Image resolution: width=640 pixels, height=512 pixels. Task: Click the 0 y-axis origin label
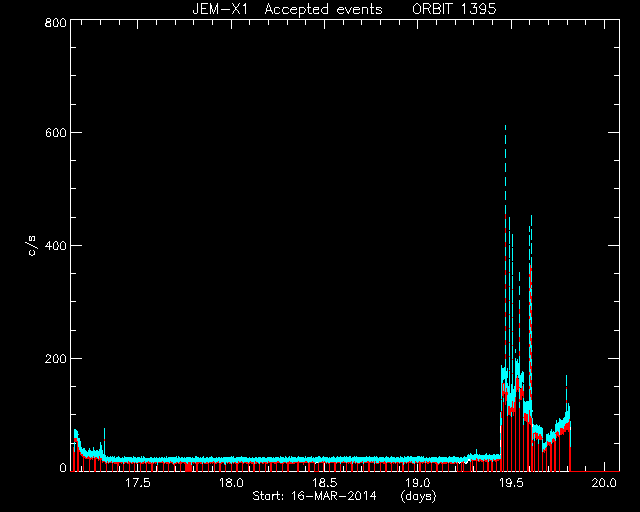coord(63,467)
